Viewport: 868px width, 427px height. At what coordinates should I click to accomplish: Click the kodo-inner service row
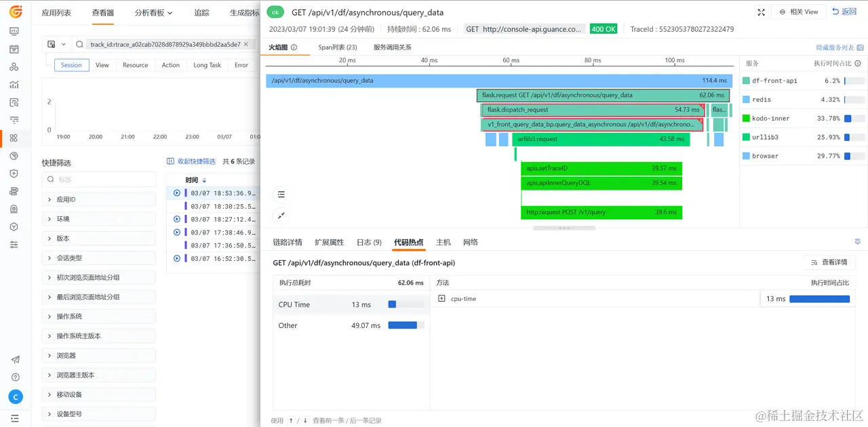point(804,119)
